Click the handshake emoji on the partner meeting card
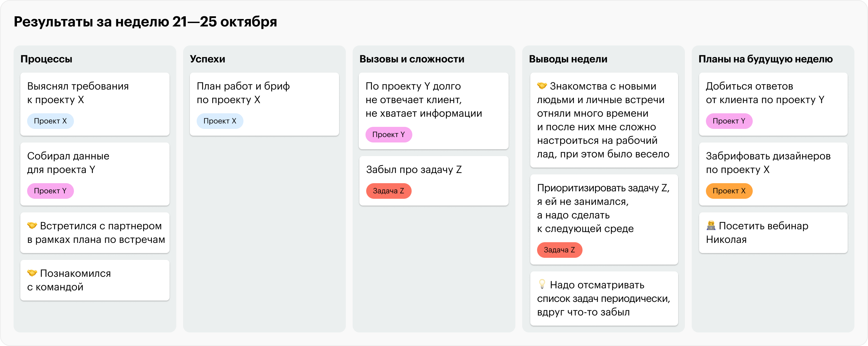This screenshot has width=868, height=346. [x=32, y=225]
